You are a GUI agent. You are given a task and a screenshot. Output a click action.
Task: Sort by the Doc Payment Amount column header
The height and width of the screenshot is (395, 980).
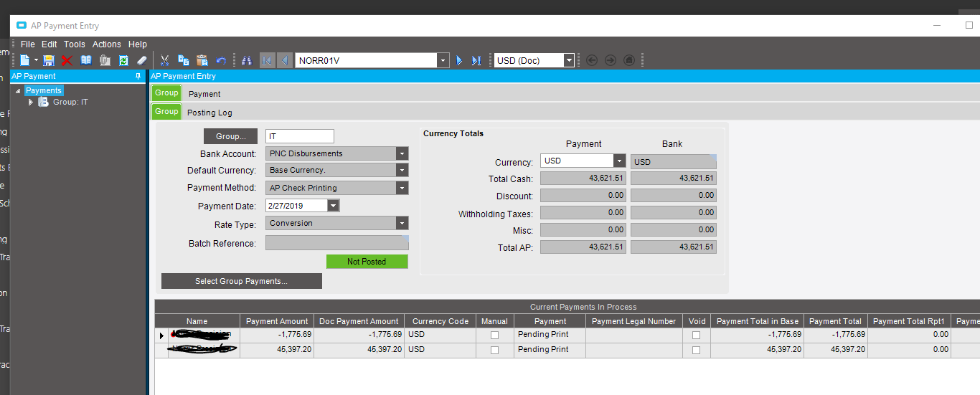tap(359, 321)
